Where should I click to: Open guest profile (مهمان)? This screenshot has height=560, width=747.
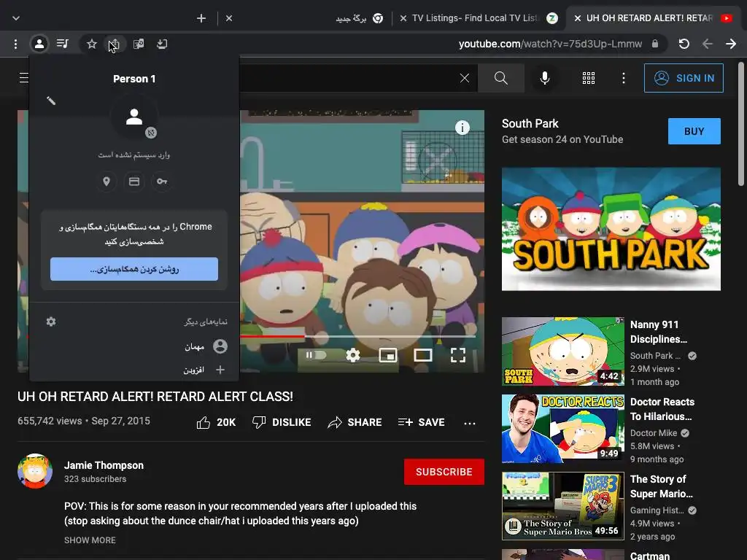[134, 346]
